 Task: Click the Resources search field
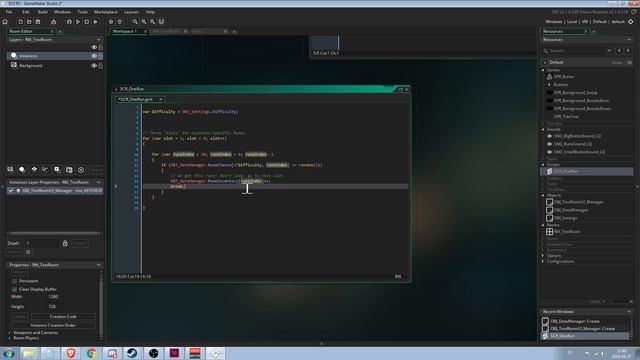coord(577,51)
